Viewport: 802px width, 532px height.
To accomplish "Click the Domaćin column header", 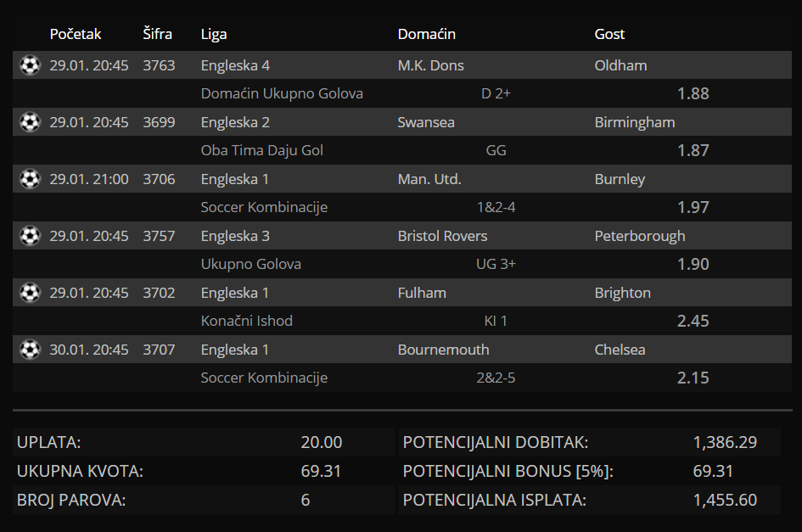I will pyautogui.click(x=427, y=34).
